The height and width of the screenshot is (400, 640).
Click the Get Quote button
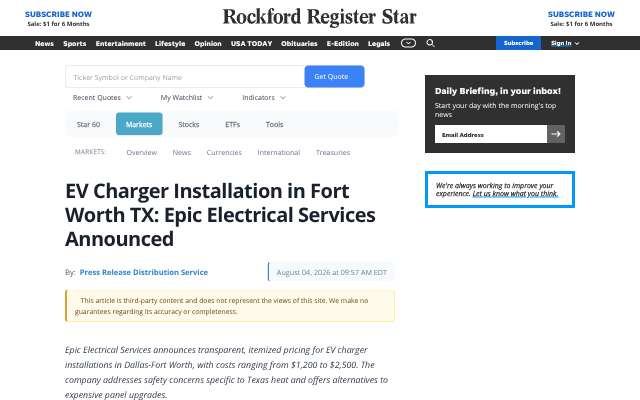(334, 76)
